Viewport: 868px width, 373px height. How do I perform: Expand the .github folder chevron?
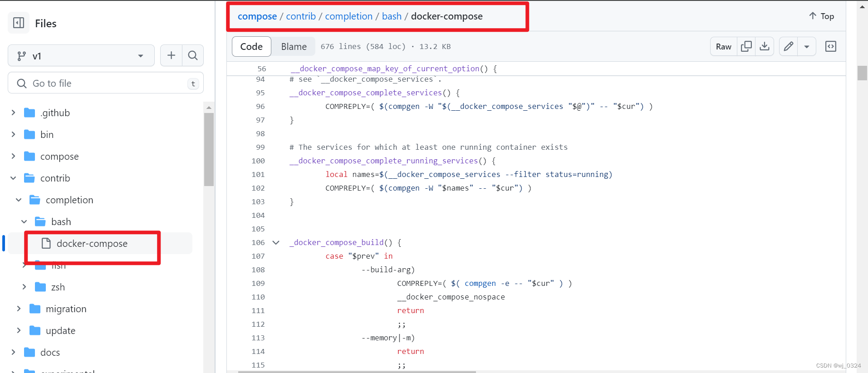coord(14,113)
